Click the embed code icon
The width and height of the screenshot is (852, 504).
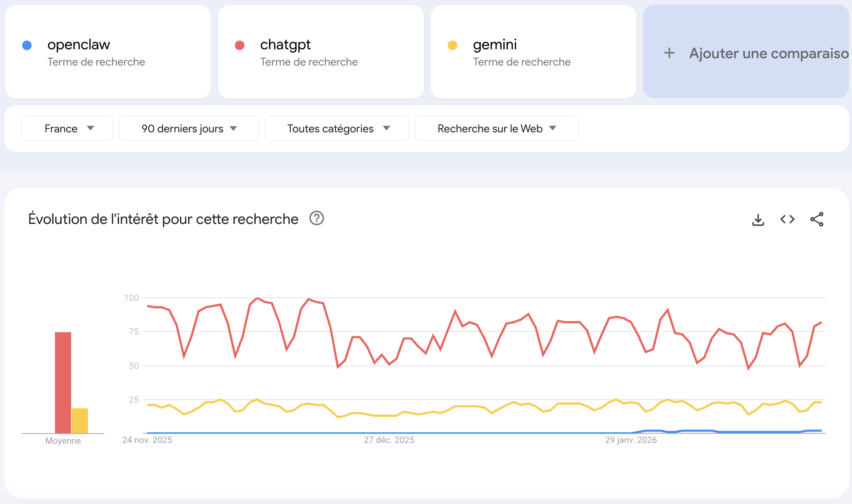[x=787, y=219]
